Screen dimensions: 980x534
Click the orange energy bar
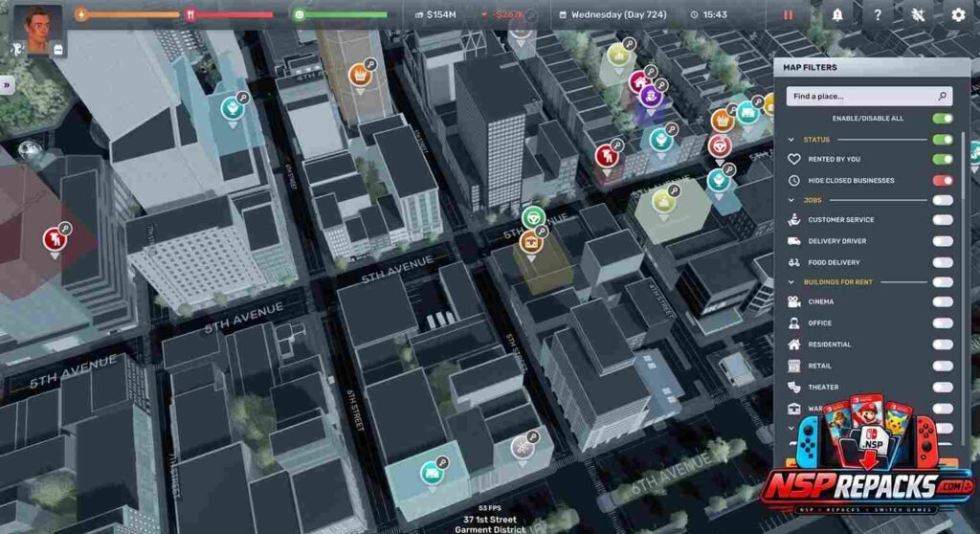127,14
